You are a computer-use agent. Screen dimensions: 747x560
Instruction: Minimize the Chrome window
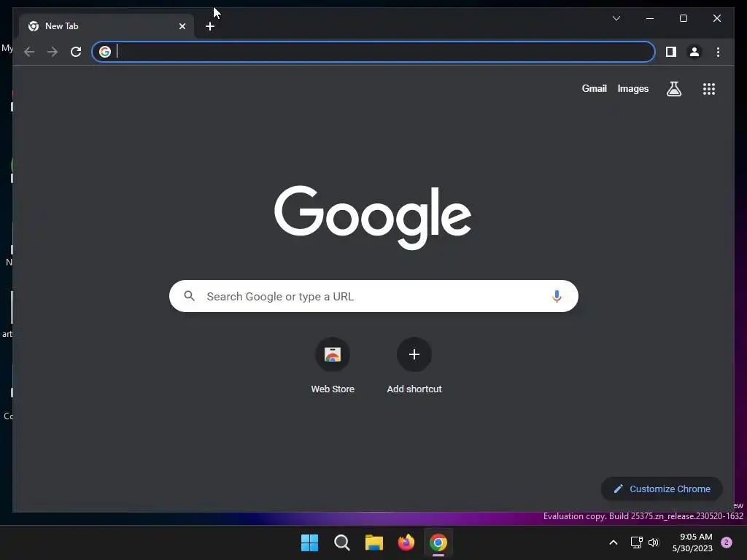[650, 18]
